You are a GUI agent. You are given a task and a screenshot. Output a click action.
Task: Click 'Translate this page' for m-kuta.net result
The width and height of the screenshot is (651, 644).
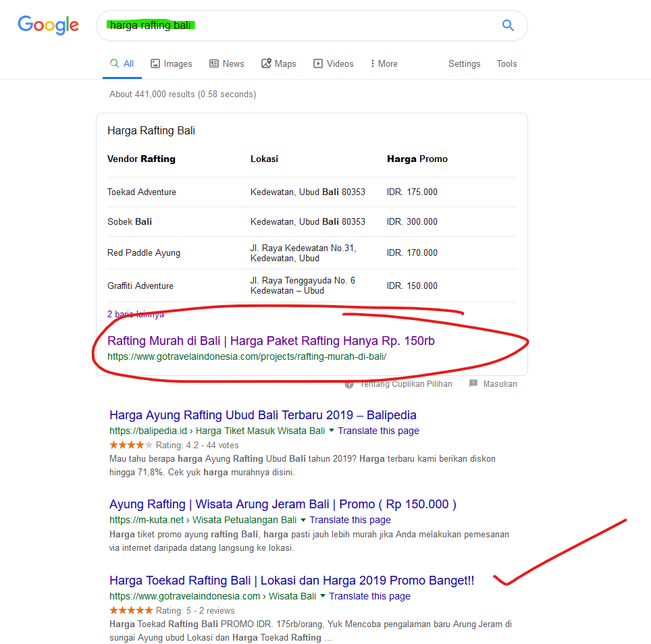coord(350,520)
